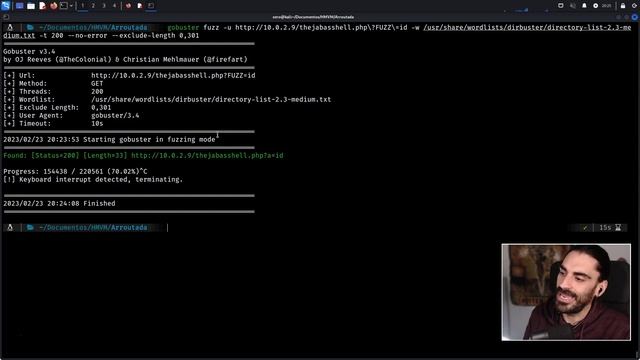
Task: Click the Method GET value
Action: point(97,83)
